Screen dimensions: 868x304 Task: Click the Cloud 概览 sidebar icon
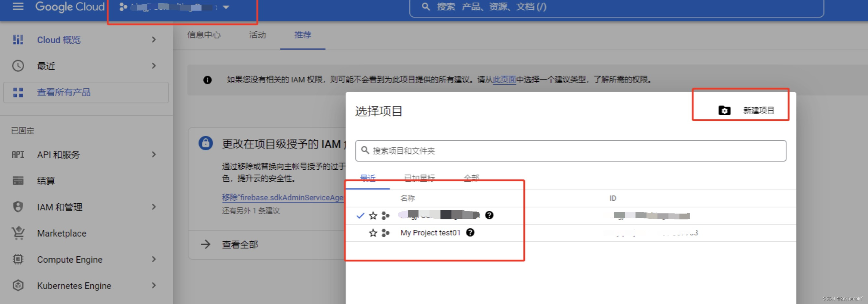[x=18, y=40]
